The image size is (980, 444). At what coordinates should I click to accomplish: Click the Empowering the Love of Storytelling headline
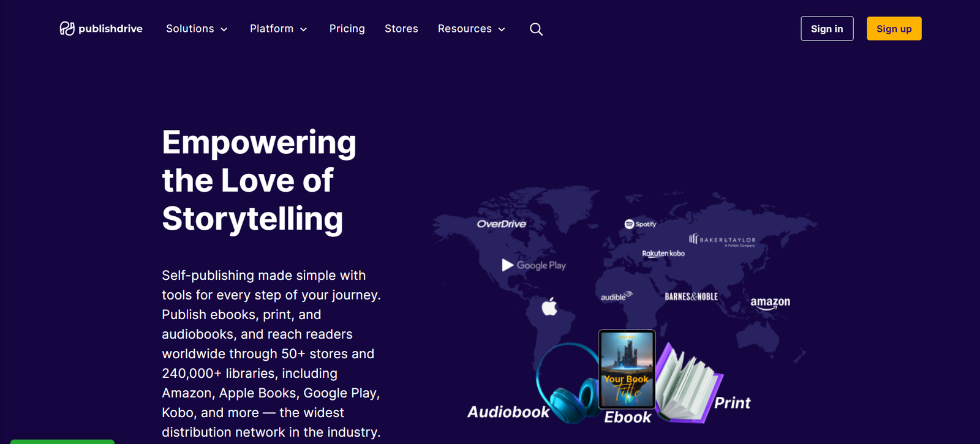point(259,181)
